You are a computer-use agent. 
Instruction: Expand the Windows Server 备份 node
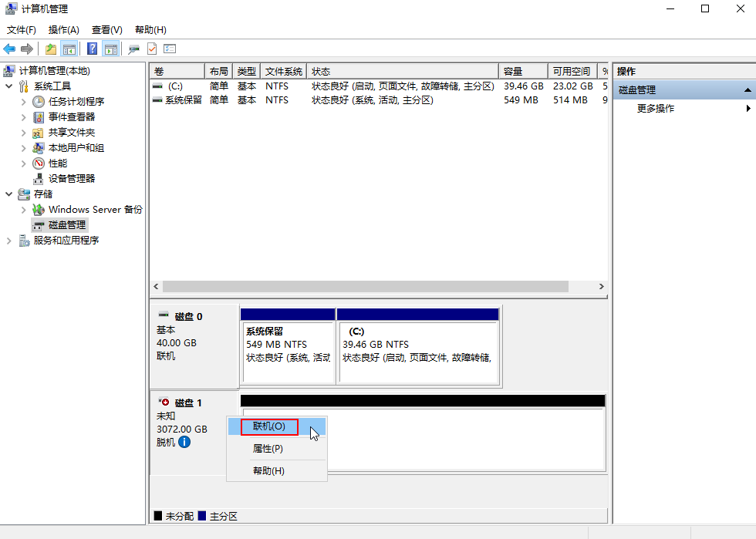coord(24,210)
